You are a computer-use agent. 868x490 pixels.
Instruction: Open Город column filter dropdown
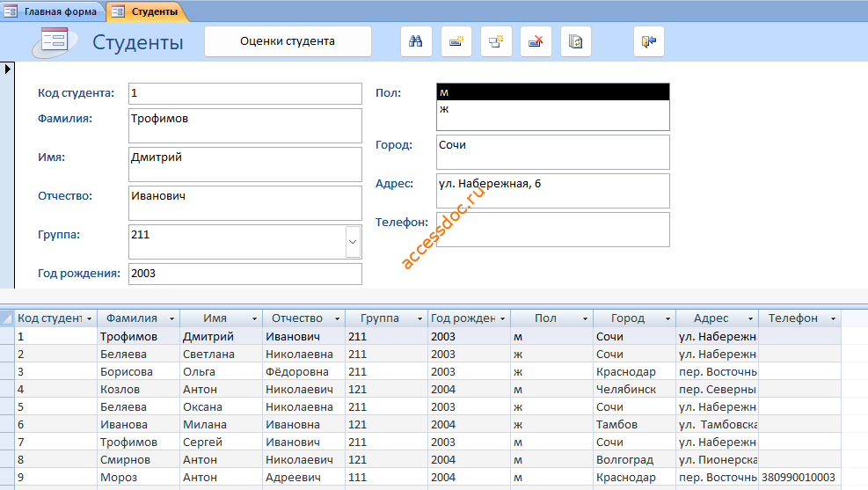point(667,319)
